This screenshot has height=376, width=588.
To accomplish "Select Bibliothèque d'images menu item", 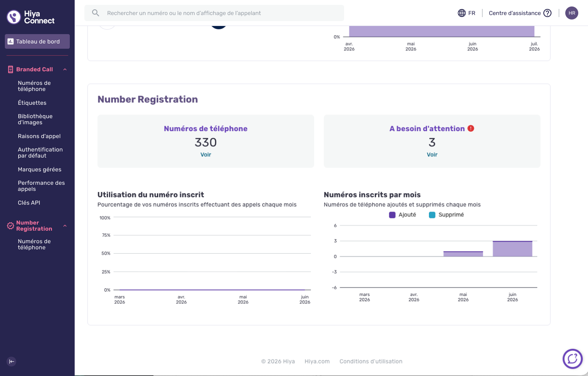I will click(x=35, y=119).
